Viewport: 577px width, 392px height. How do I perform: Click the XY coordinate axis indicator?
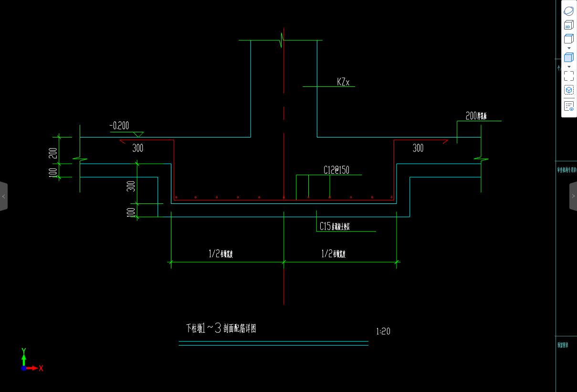click(x=31, y=360)
